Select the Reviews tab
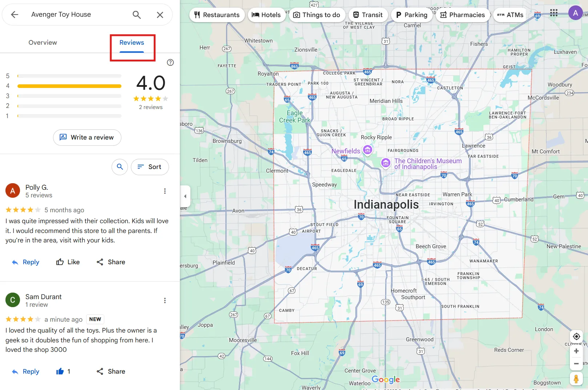Screen dimensions: 588x390 132,43
